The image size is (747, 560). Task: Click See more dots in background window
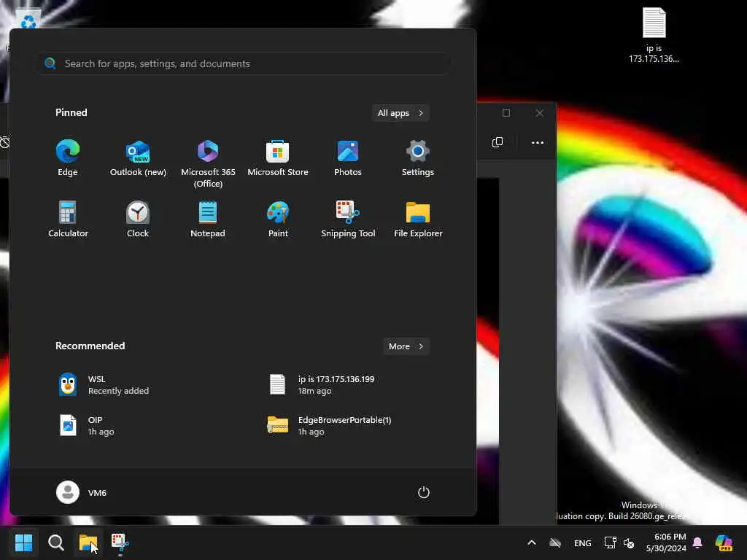(x=538, y=142)
